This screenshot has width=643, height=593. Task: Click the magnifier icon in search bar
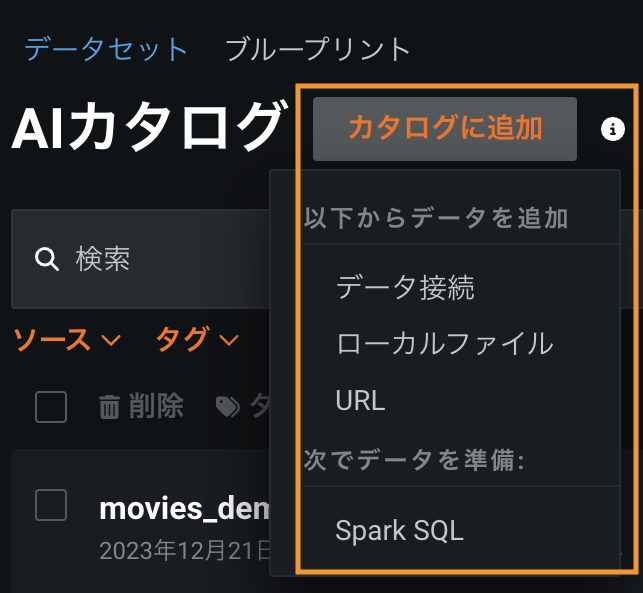tap(46, 260)
